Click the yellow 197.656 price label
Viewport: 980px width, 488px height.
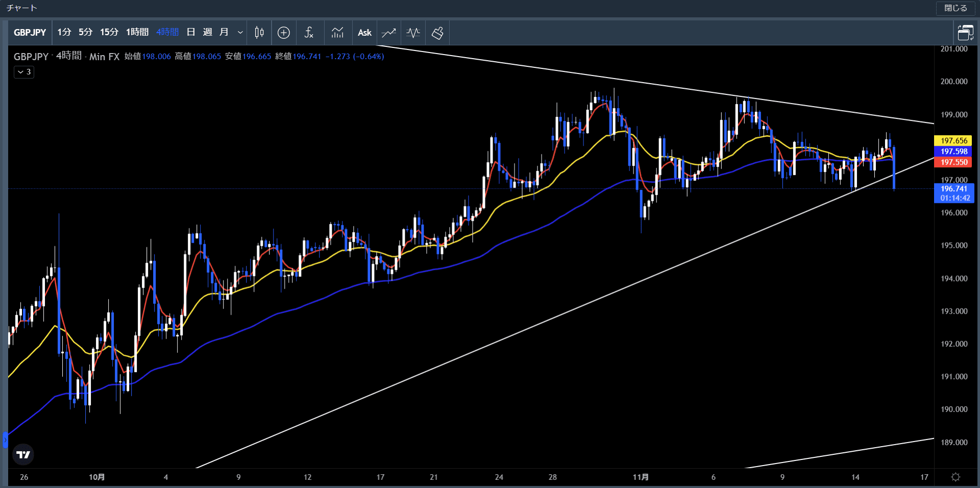click(953, 141)
